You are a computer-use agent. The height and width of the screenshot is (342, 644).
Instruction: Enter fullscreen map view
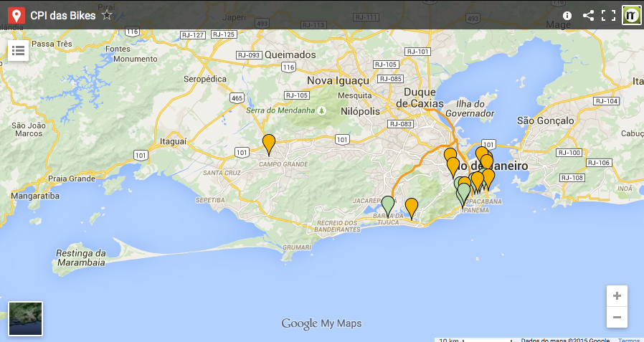(608, 16)
